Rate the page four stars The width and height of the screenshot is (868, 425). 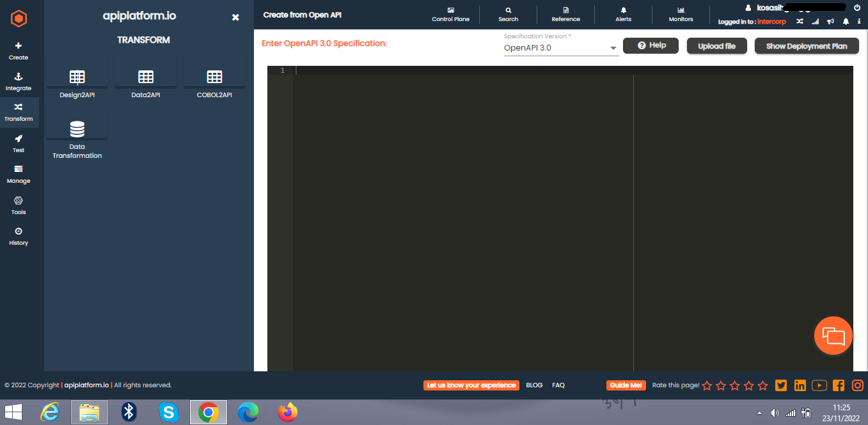[749, 385]
